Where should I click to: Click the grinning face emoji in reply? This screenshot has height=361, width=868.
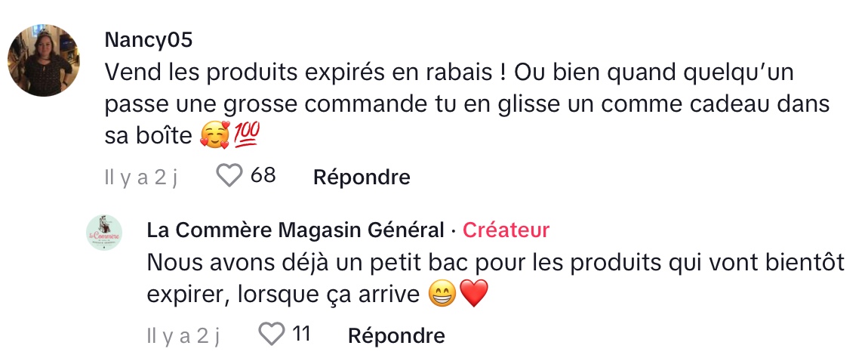443,294
